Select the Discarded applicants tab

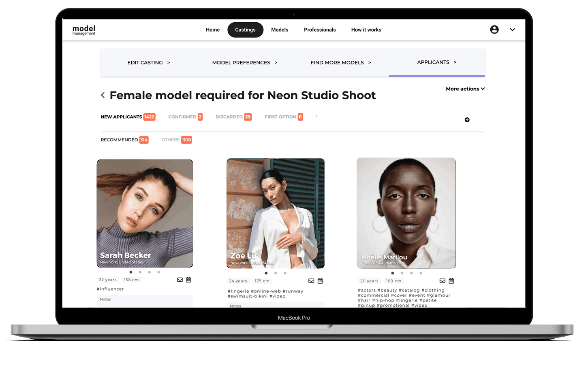(233, 117)
